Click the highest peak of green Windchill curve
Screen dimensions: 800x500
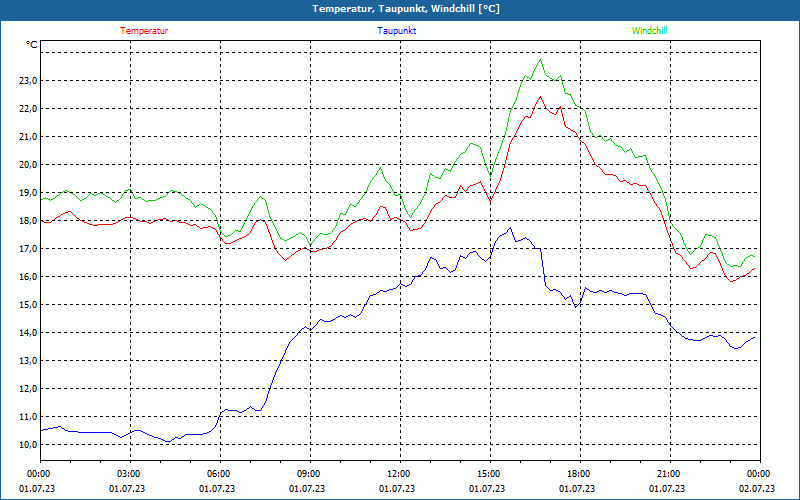541,60
